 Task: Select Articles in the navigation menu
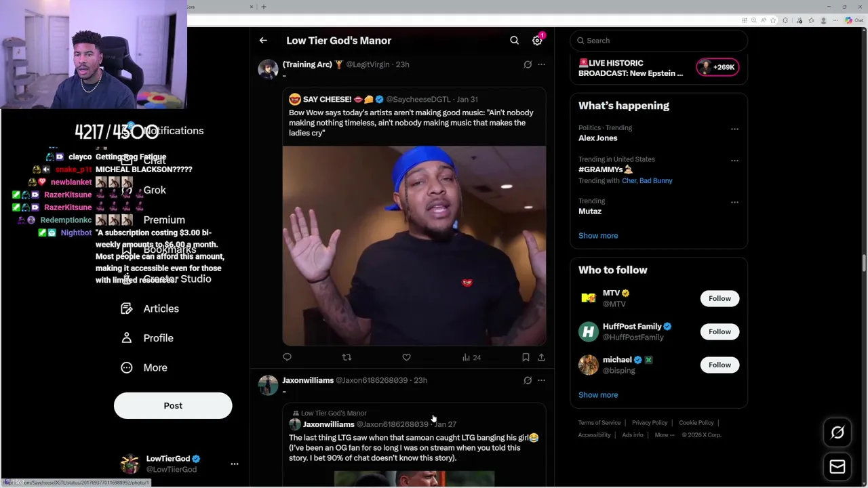[x=161, y=308]
